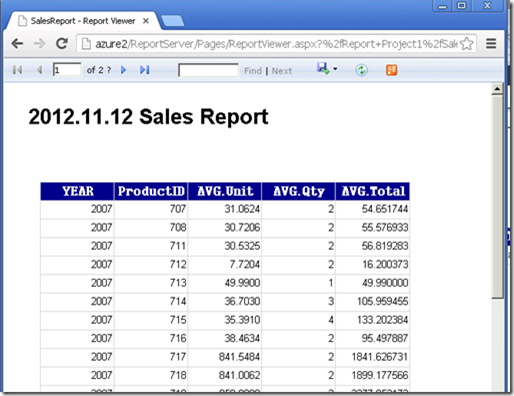Click the orange data feed icon
The height and width of the screenshot is (396, 514).
tap(392, 70)
